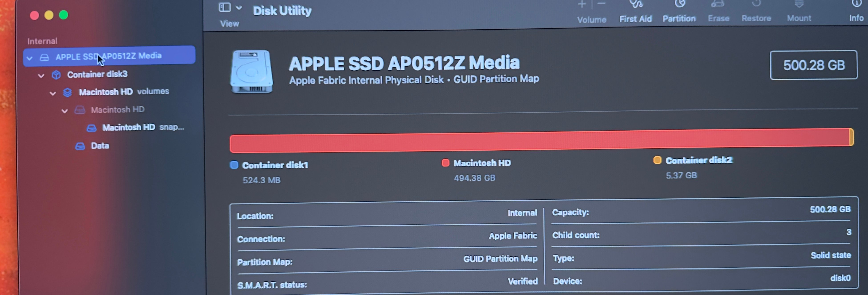Click the Connection value Apple Fabric

(513, 235)
